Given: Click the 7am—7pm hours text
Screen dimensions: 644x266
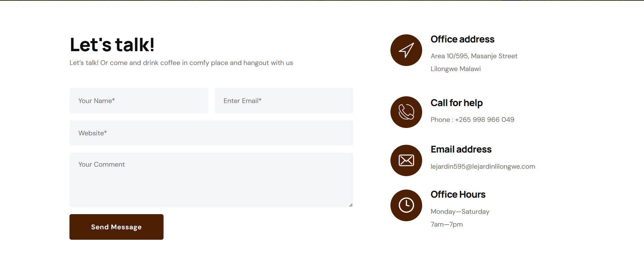Looking at the screenshot, I should point(446,224).
